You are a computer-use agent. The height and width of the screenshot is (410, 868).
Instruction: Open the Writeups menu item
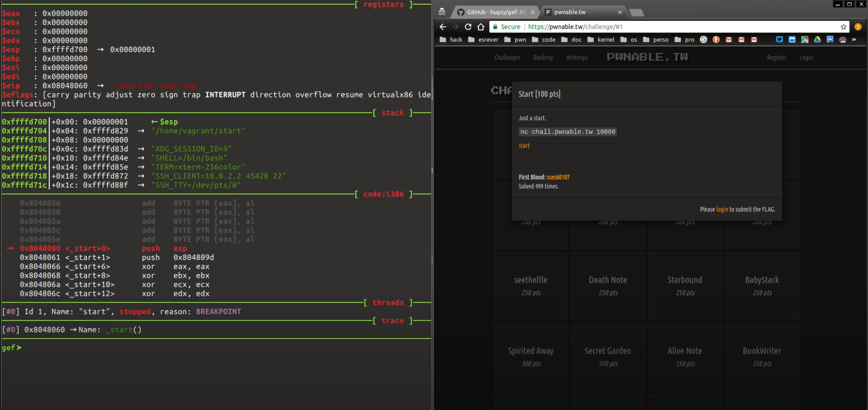(x=577, y=58)
